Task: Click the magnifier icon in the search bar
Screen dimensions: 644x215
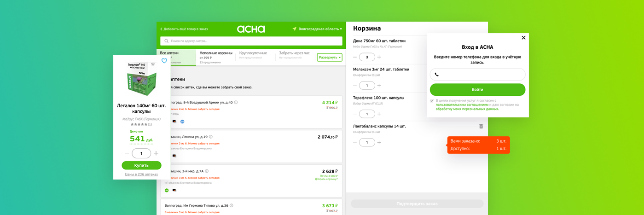Action: (x=166, y=41)
